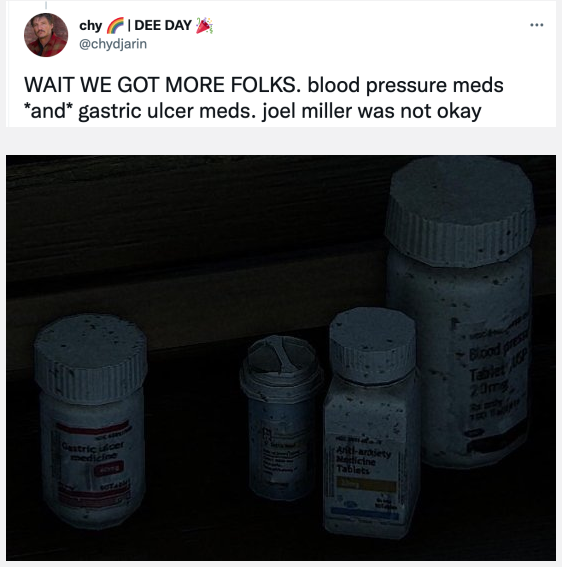562x567 pixels.
Task: Click the 'joel miller was not okay' sentence
Action: tap(371, 111)
